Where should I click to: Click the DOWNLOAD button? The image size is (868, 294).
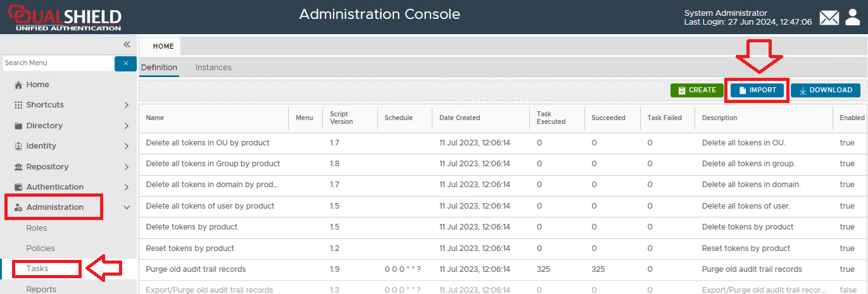(x=825, y=90)
